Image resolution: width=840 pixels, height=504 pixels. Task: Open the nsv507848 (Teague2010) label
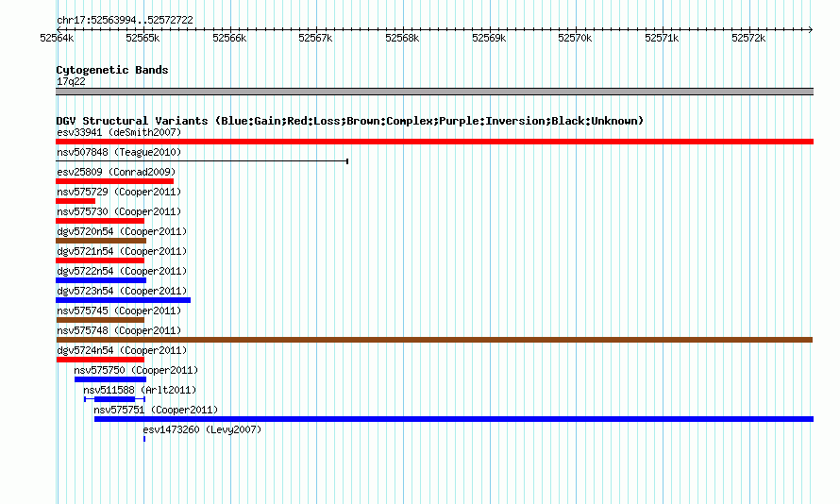tap(119, 152)
